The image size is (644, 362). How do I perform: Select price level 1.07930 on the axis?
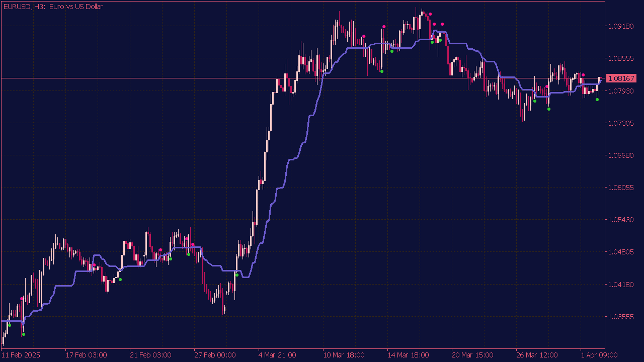point(621,91)
